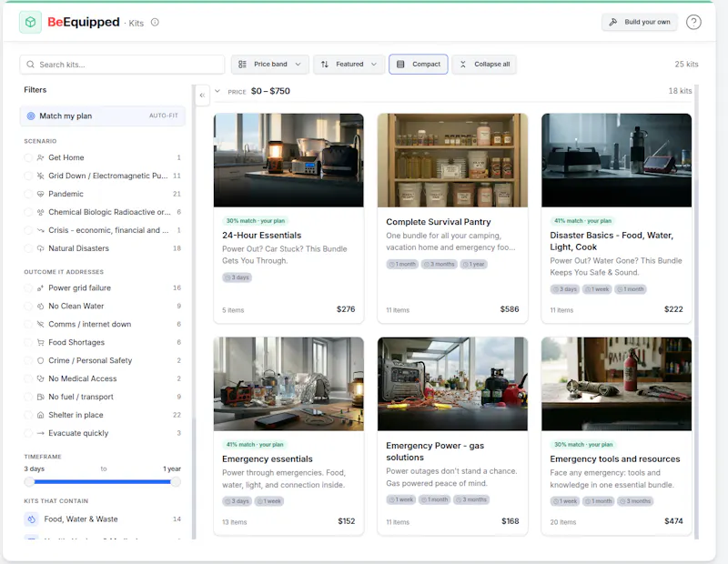Click the Filters heading text
Viewport: 728px width, 564px height.
(35, 90)
